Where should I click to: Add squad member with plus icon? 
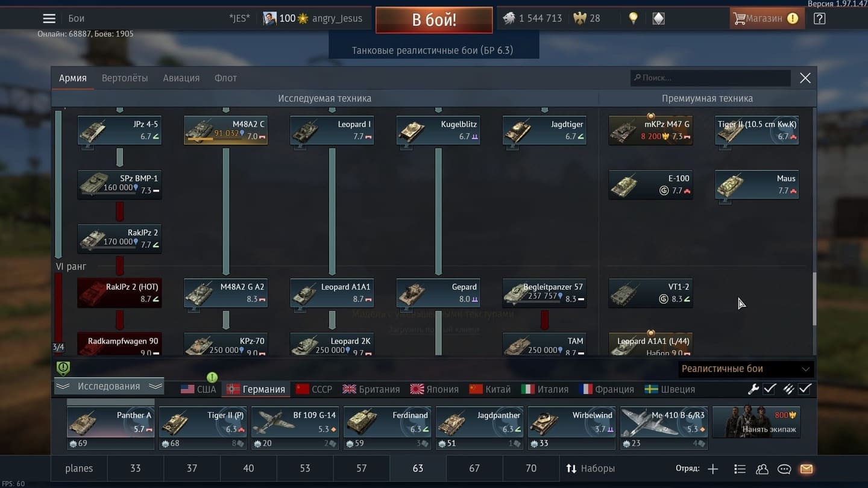point(713,469)
